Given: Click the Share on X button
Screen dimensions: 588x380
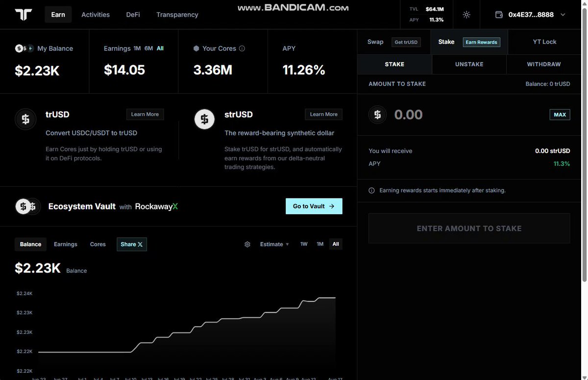Looking at the screenshot, I should 132,244.
